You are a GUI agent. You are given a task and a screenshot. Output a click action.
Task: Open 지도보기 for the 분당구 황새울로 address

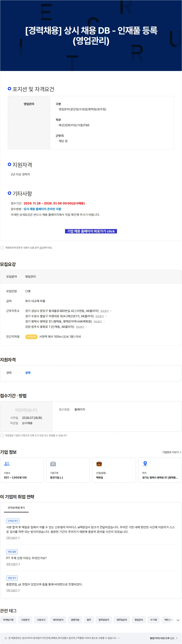[104, 311]
